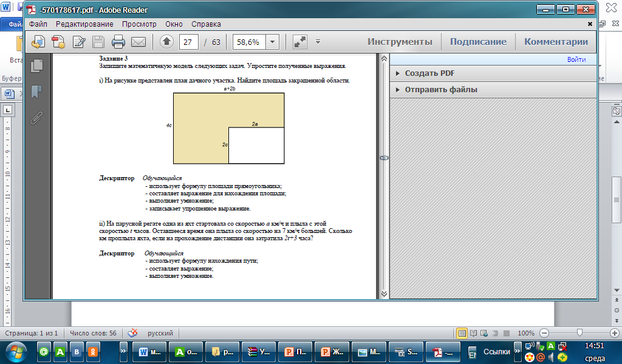Toggle read mode with the expand arrows icon
This screenshot has height=364, width=622.
click(x=300, y=42)
